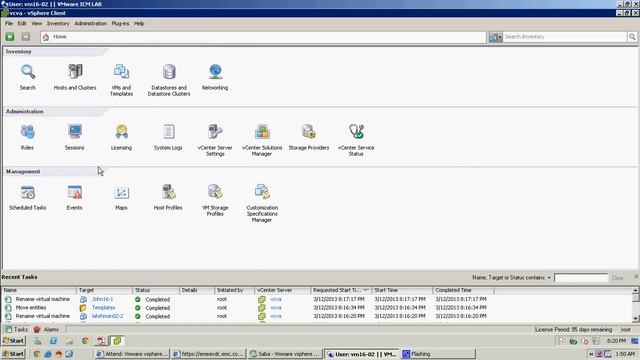
Task: Open the Plug-ins menu
Action: [120, 24]
